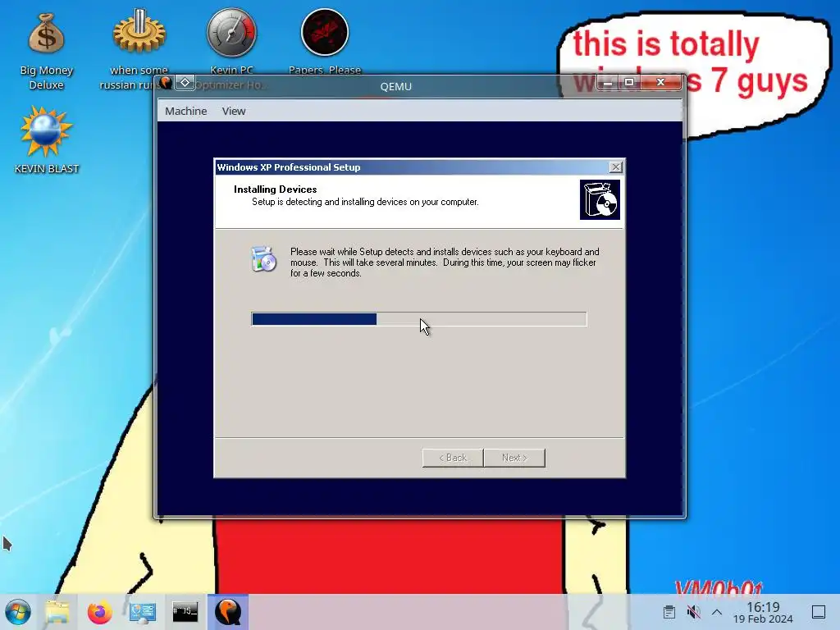Click muted volume tray icon

pyautogui.click(x=693, y=612)
